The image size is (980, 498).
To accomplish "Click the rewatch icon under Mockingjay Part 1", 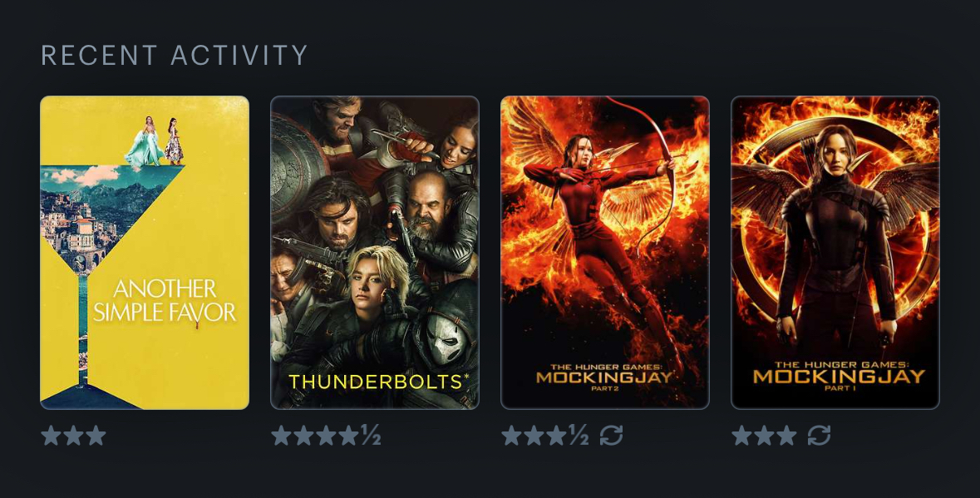I will click(x=819, y=435).
